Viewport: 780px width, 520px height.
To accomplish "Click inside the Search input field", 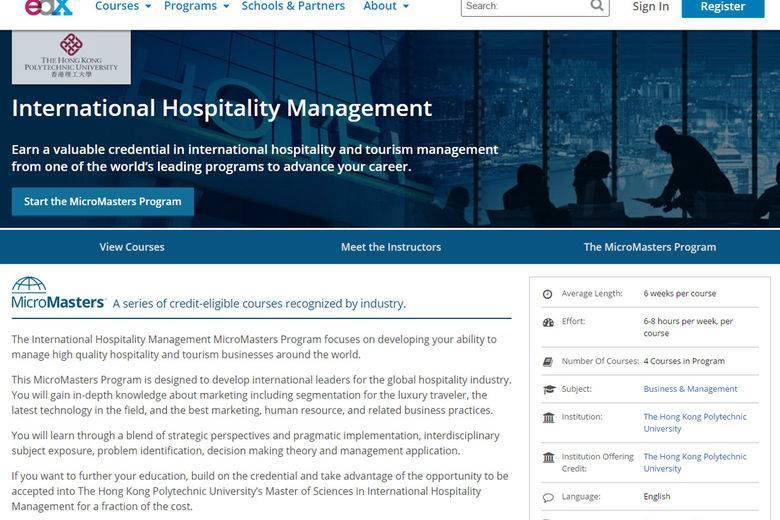I will (524, 6).
